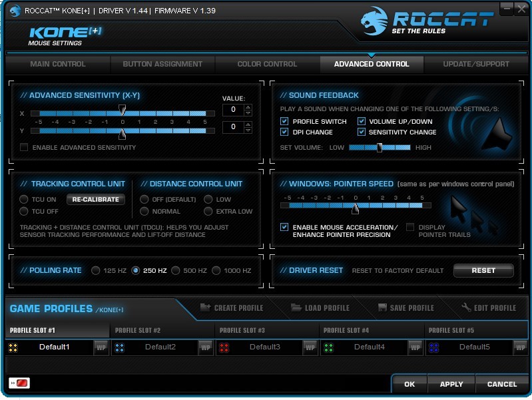Viewport: 532px width, 400px height.
Task: Select DCU Off (Default) option
Action: [144, 199]
